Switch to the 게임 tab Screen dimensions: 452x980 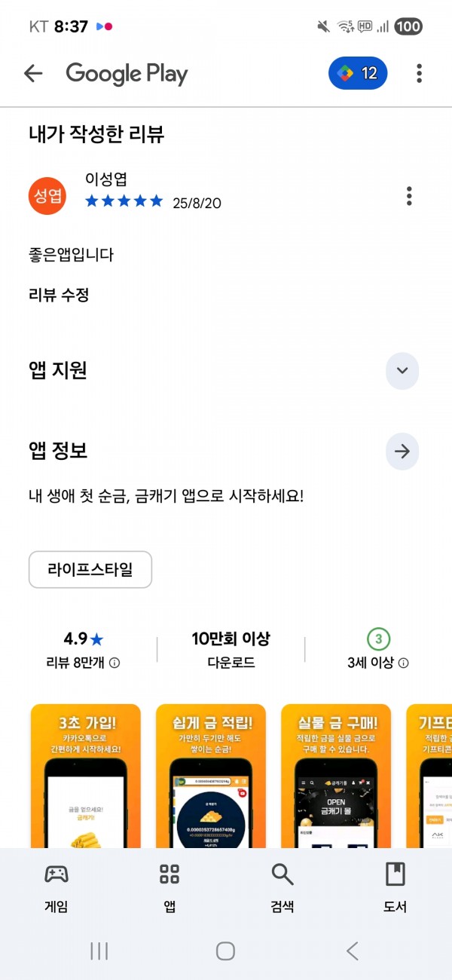point(56,888)
